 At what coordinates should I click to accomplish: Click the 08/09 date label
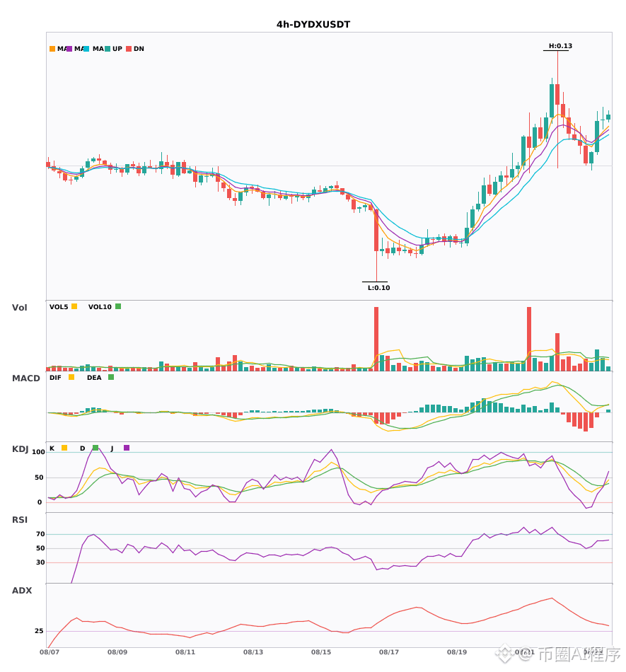(x=117, y=652)
